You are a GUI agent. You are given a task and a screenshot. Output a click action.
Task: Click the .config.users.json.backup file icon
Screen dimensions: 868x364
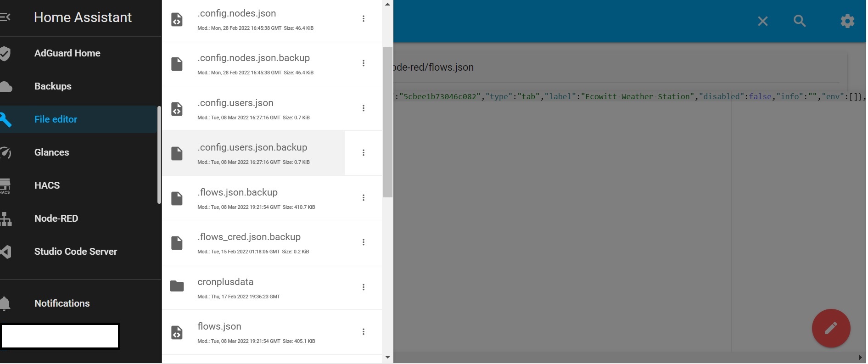click(177, 154)
